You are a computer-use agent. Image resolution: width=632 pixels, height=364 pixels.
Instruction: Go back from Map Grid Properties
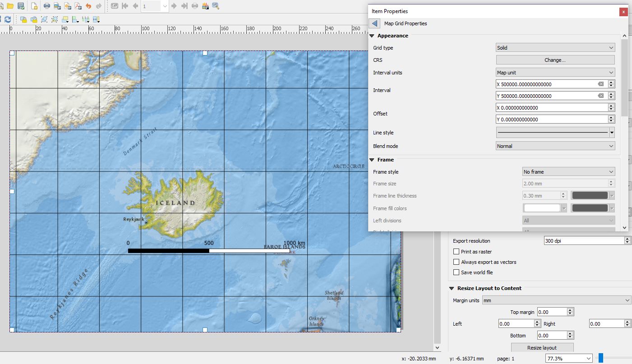(374, 23)
